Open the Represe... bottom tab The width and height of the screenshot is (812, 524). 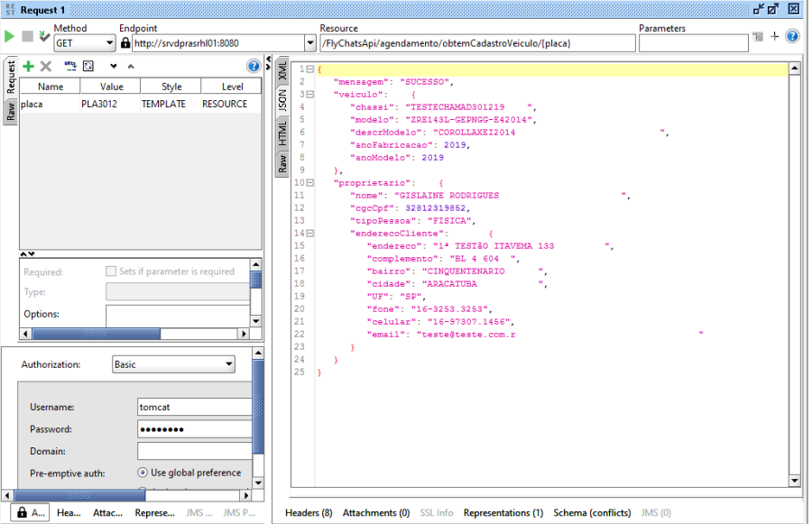(155, 512)
